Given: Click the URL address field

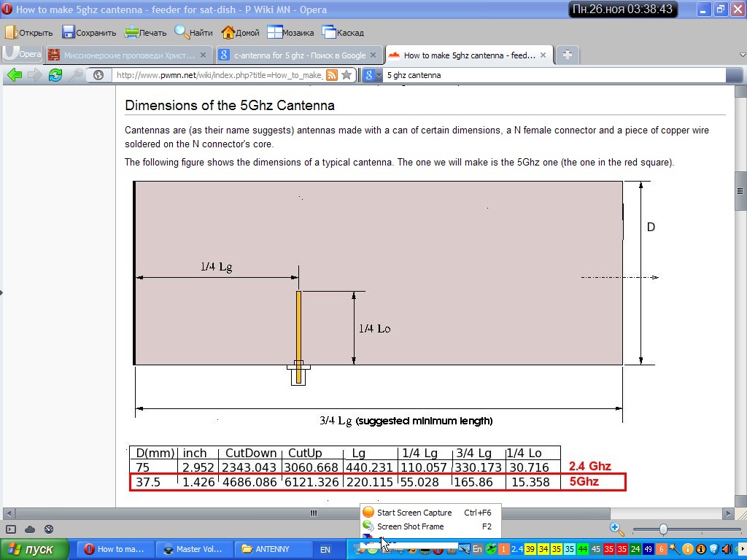Looking at the screenshot, I should (x=219, y=75).
